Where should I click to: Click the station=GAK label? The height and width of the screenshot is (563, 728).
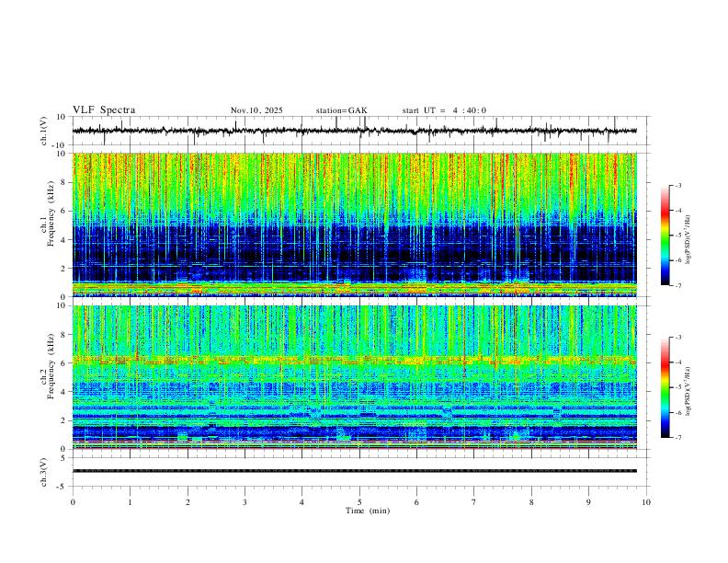coord(342,110)
